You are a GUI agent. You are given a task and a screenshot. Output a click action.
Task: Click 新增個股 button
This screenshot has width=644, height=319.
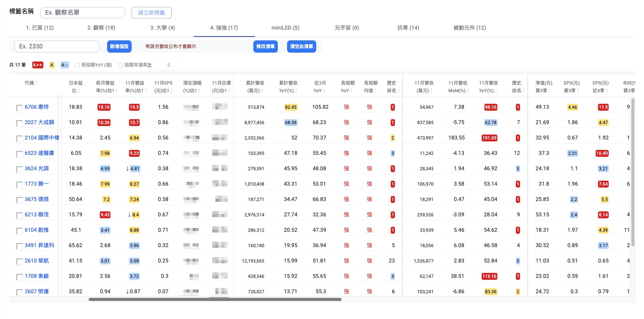[x=119, y=47]
